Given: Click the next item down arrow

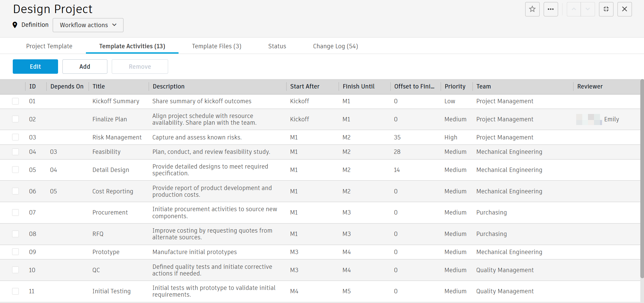Looking at the screenshot, I should coord(588,9).
